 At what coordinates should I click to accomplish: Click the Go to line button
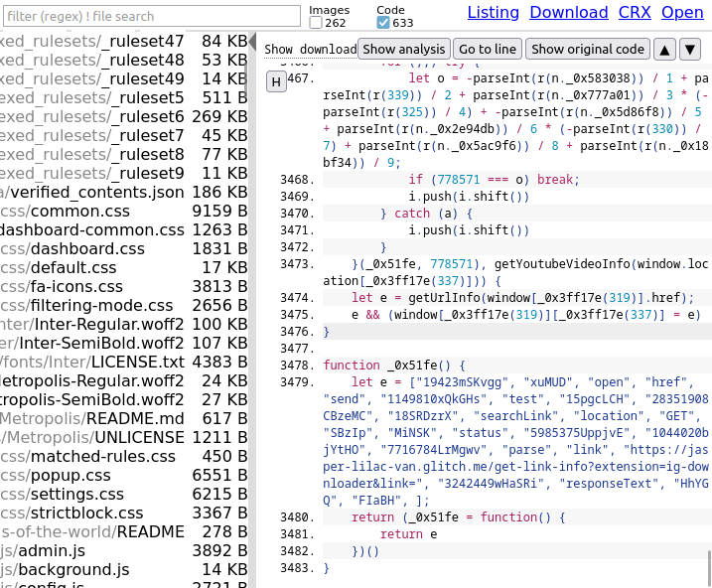pos(488,49)
